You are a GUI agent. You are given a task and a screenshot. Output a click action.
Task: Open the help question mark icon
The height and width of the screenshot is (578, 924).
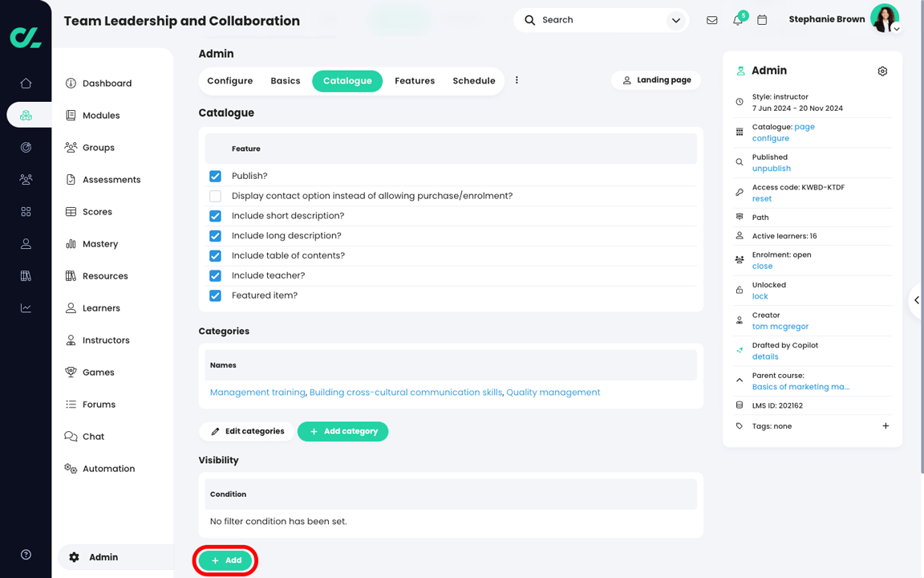26,555
